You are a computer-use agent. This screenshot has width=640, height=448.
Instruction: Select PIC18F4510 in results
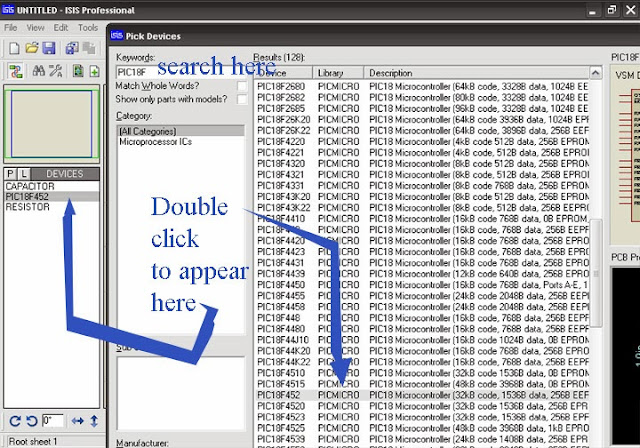422,373
